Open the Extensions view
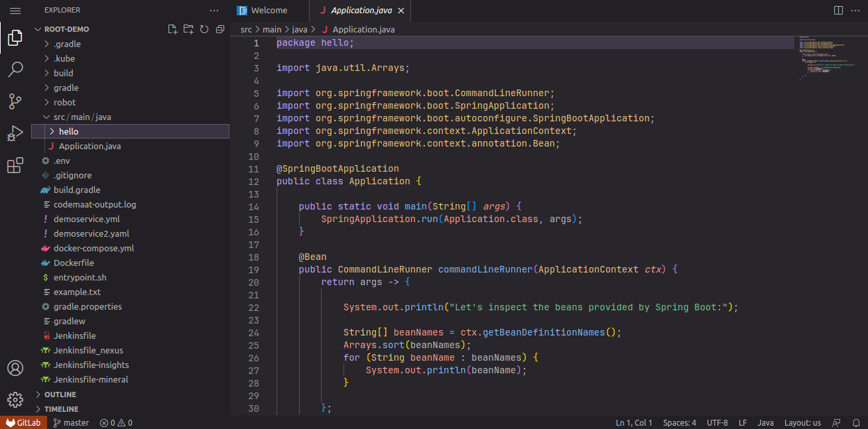The width and height of the screenshot is (868, 429). coord(15,166)
